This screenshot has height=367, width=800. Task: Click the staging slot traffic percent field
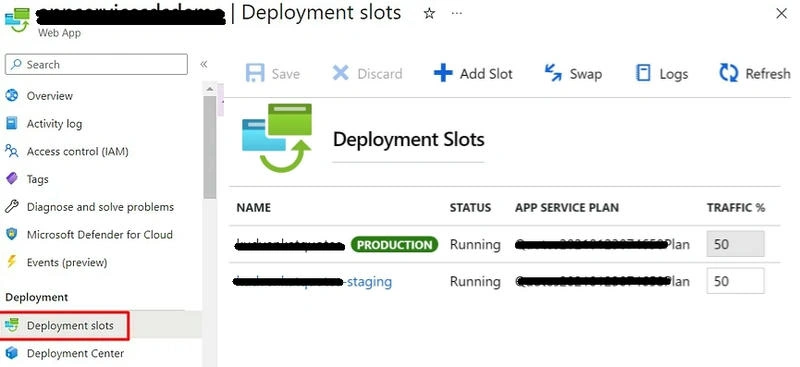point(735,281)
